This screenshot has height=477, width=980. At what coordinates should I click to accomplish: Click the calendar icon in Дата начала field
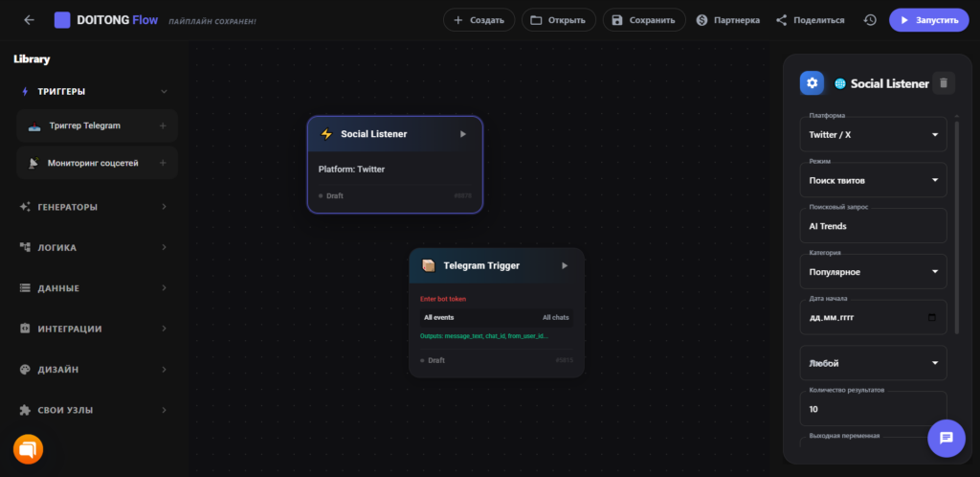point(932,318)
